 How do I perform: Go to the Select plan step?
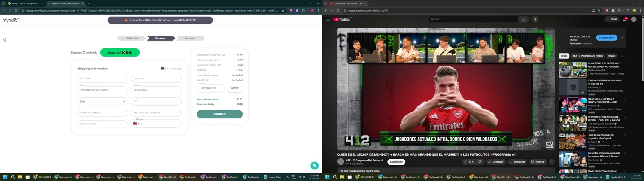131,38
